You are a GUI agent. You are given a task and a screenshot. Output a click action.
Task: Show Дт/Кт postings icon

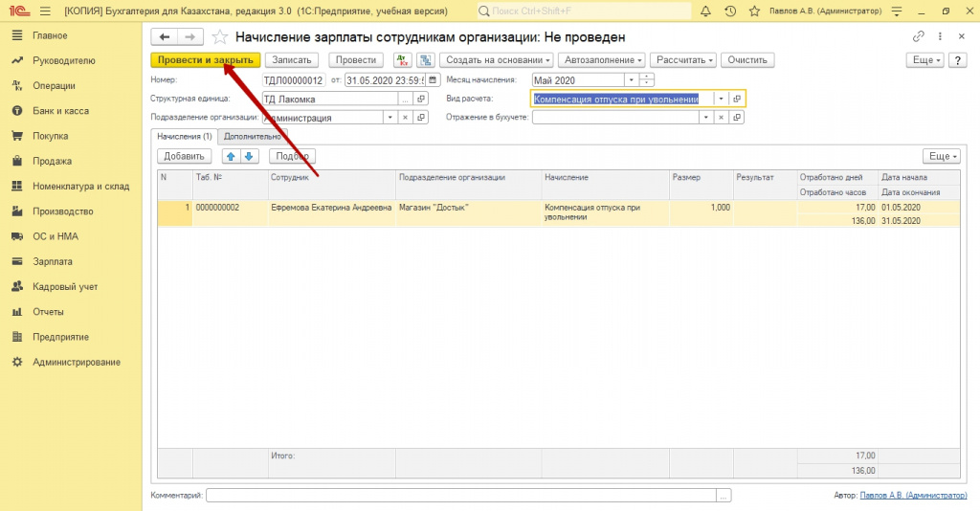[x=403, y=60]
